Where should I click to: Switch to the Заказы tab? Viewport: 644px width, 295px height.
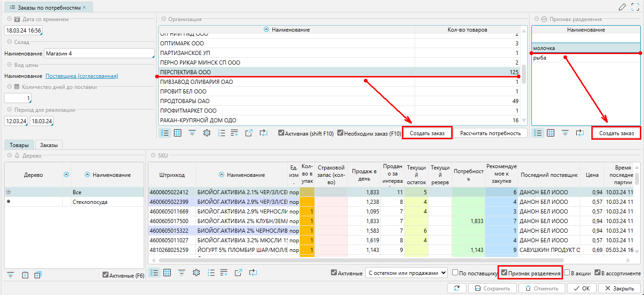(49, 145)
